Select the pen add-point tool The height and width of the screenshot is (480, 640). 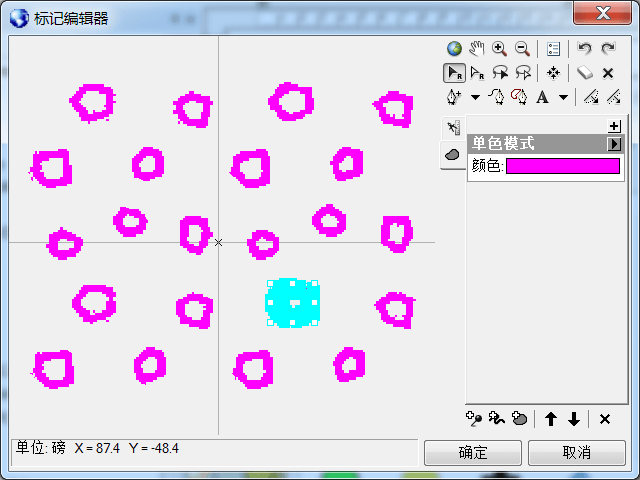pyautogui.click(x=453, y=97)
